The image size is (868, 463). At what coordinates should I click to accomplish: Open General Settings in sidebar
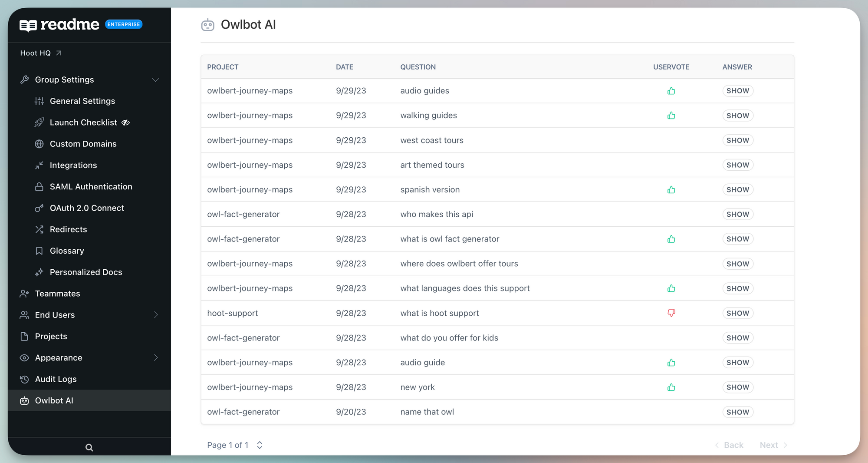click(82, 101)
